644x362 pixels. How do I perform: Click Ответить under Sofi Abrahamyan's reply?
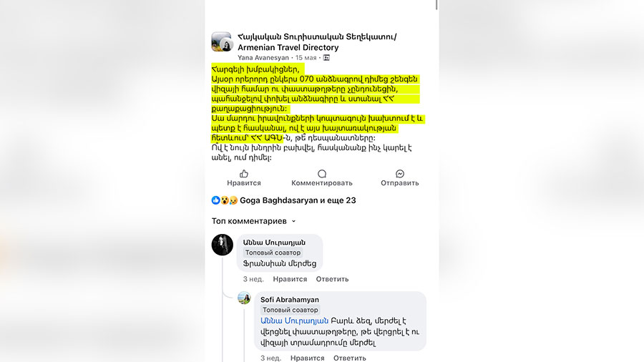tap(349, 358)
